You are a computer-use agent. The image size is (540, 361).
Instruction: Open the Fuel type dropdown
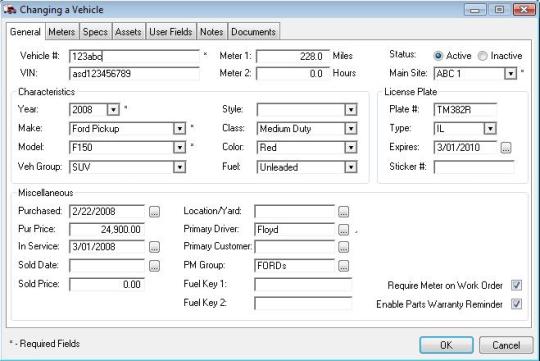click(351, 167)
